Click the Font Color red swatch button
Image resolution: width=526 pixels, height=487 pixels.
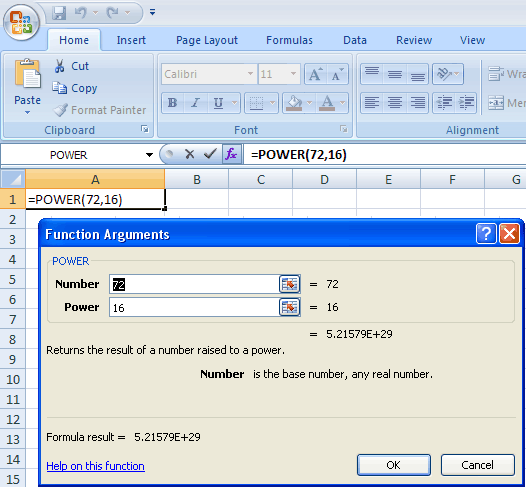click(x=327, y=103)
